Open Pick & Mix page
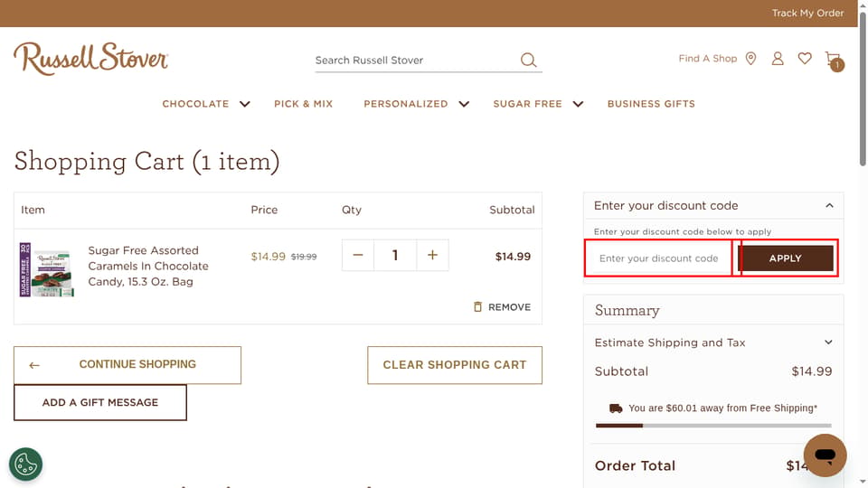The image size is (868, 488). tap(304, 104)
